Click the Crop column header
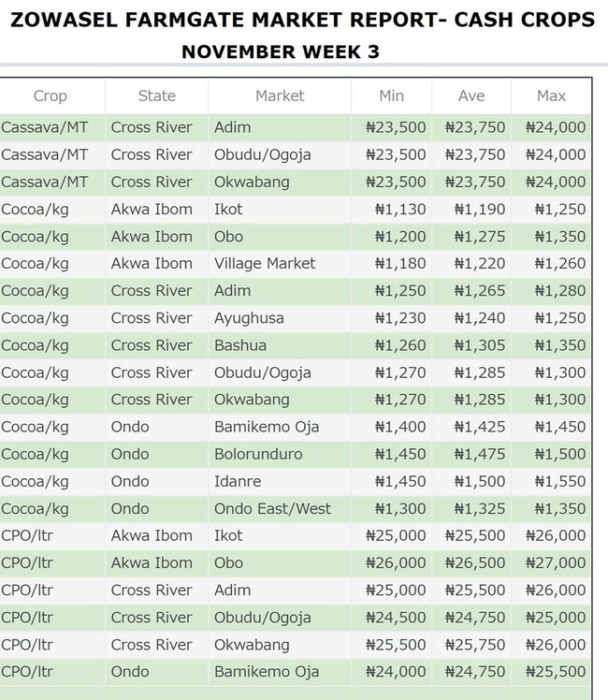Image resolution: width=608 pixels, height=700 pixels. 51,95
